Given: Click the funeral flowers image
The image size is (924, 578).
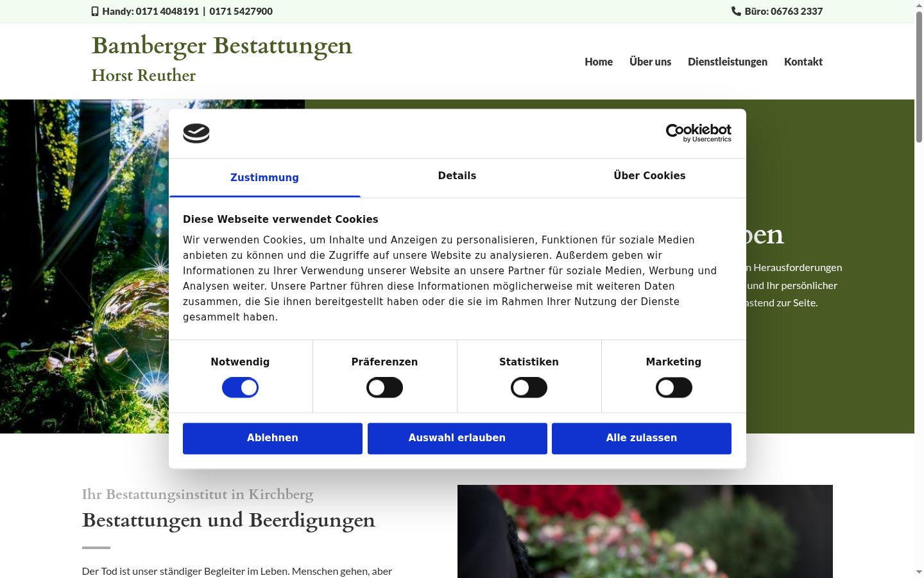Looking at the screenshot, I should tap(645, 531).
